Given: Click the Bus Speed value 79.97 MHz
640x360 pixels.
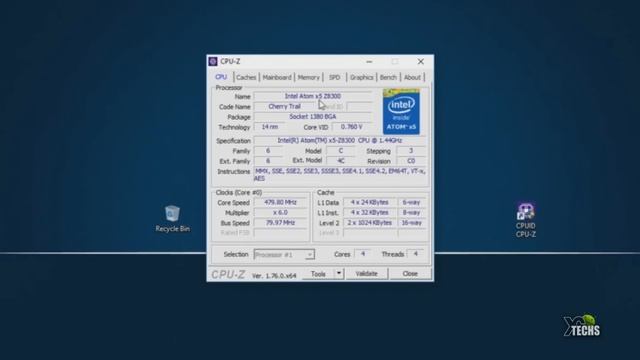Looking at the screenshot, I should coord(280,223).
